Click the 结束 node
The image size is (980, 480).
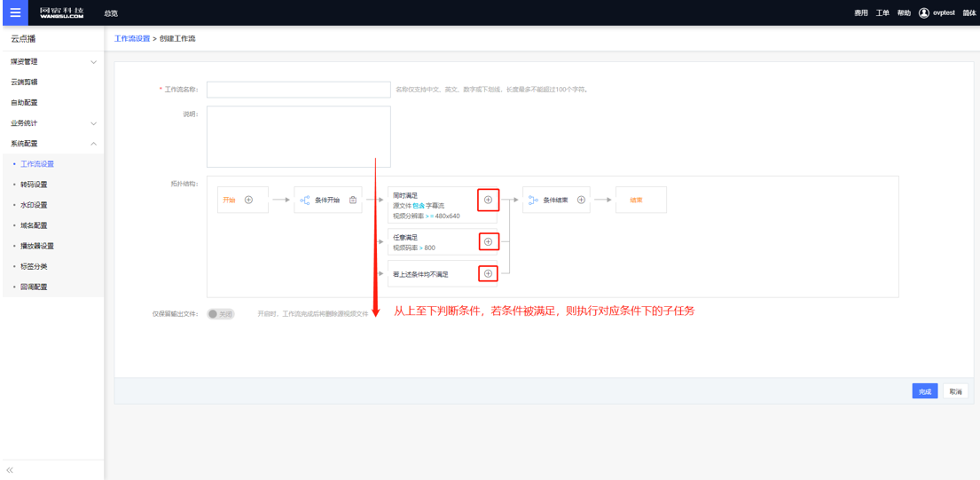[640, 200]
